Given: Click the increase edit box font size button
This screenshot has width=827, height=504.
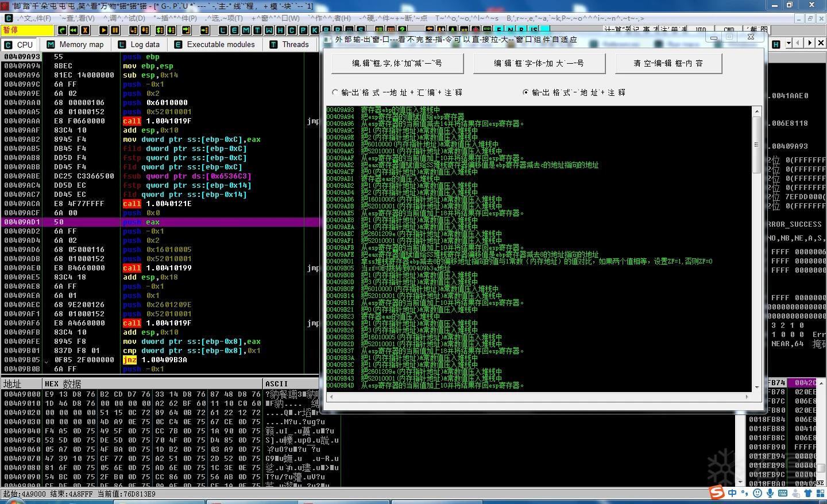Looking at the screenshot, I should pyautogui.click(x=539, y=63).
